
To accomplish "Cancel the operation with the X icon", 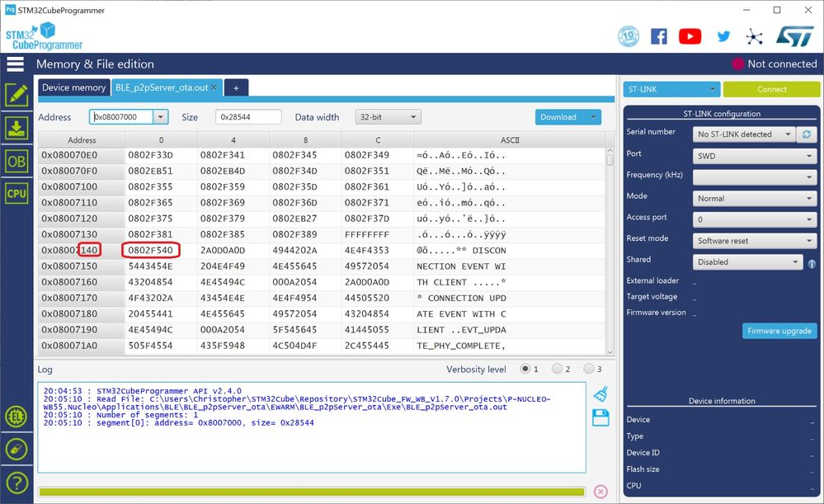I will pos(600,492).
